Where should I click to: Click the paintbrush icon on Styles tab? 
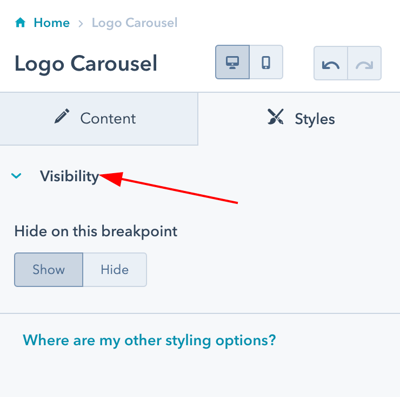pyautogui.click(x=276, y=117)
